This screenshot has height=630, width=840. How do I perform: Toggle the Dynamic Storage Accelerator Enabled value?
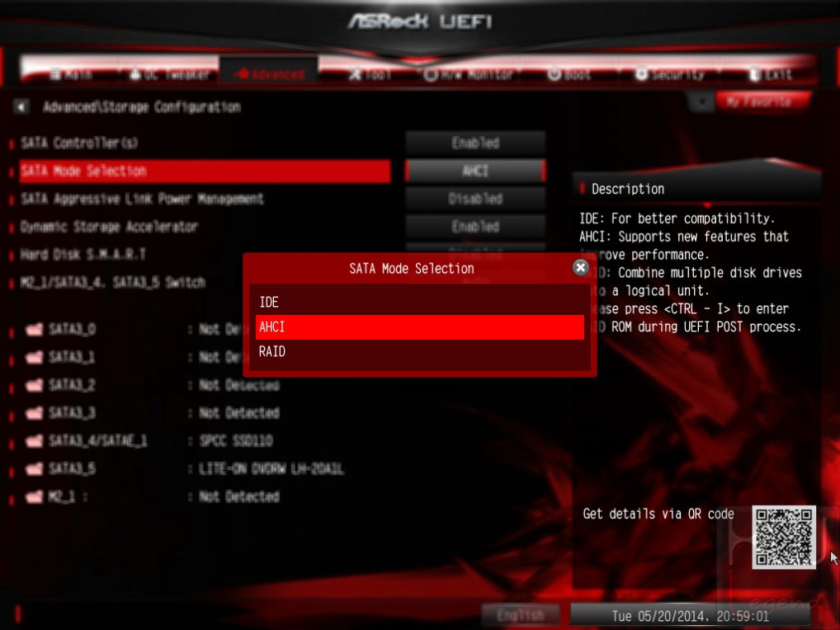pos(475,227)
